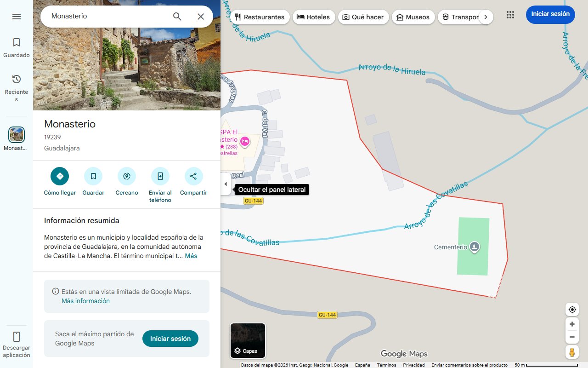Screen dimensions: 588x368
Task: Select the Cercano nearby search icon
Action: 126,176
